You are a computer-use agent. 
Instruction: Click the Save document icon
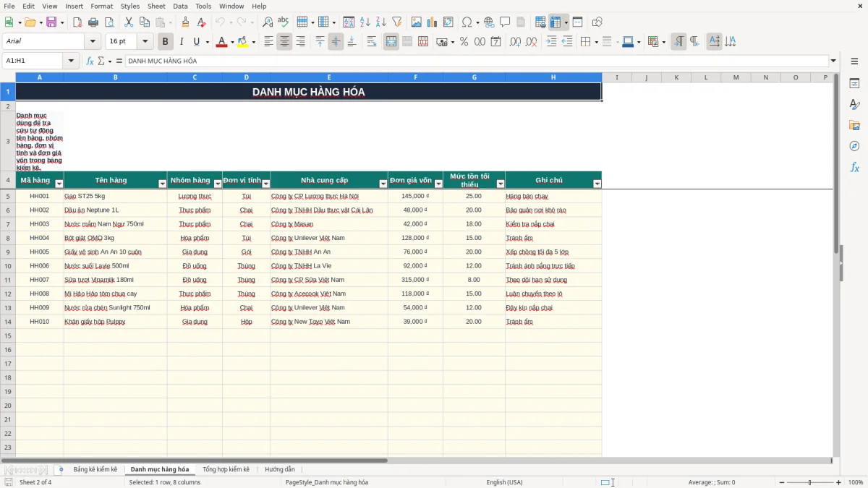(x=51, y=22)
